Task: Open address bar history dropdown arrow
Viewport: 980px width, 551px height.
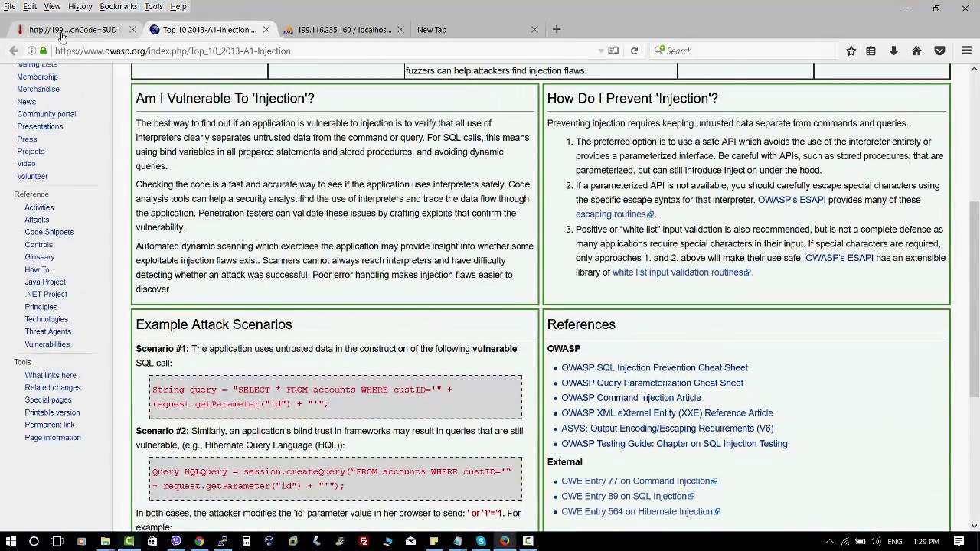Action: 600,51
